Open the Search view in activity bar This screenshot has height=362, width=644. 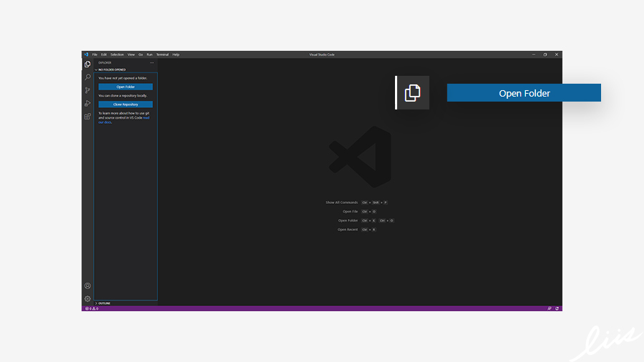coord(87,77)
